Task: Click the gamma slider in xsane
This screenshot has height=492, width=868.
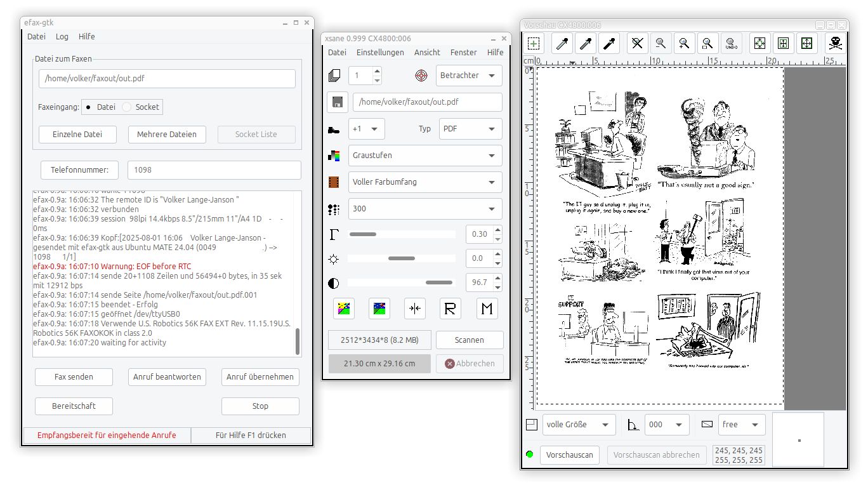Action: pyautogui.click(x=401, y=234)
